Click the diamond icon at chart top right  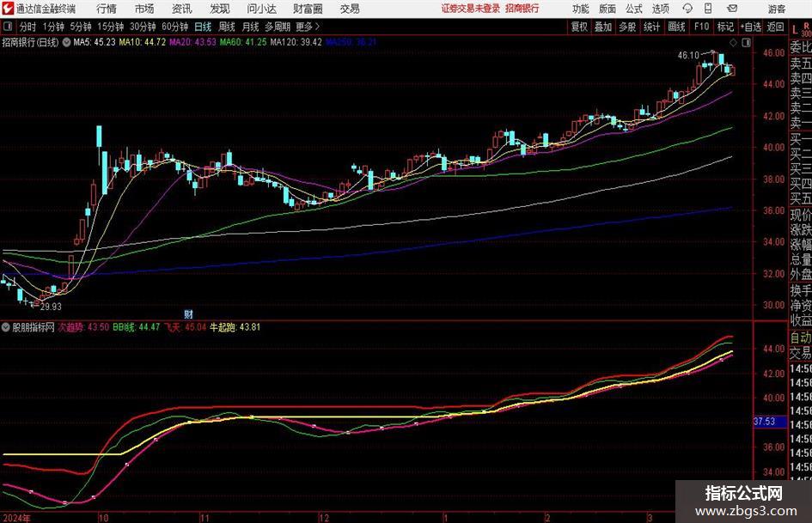tap(733, 43)
